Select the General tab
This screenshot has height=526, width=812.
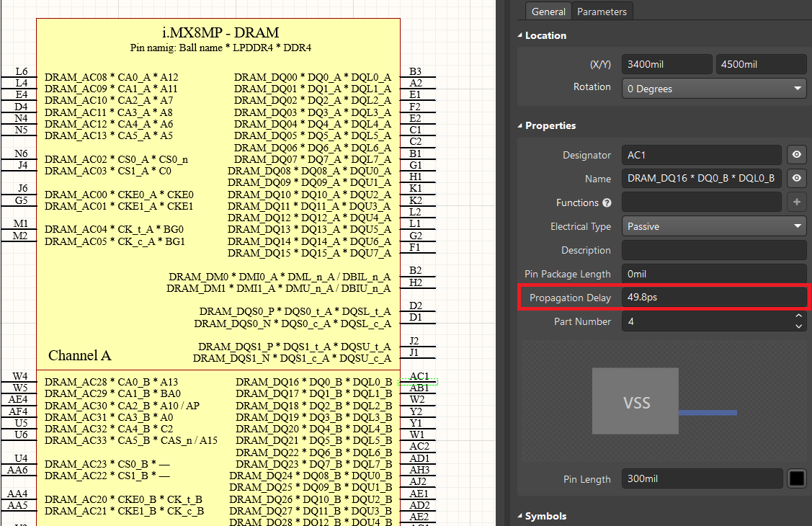point(548,11)
